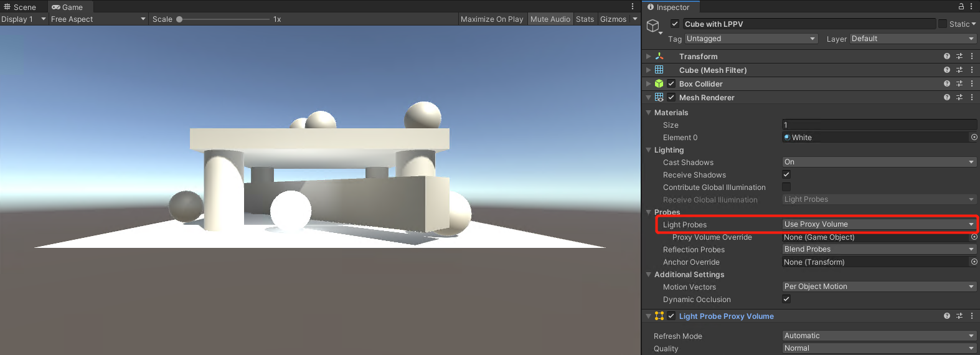Open Light Probes dropdown showing Use Proxy Volume
Screen dimensions: 980x355
880,224
